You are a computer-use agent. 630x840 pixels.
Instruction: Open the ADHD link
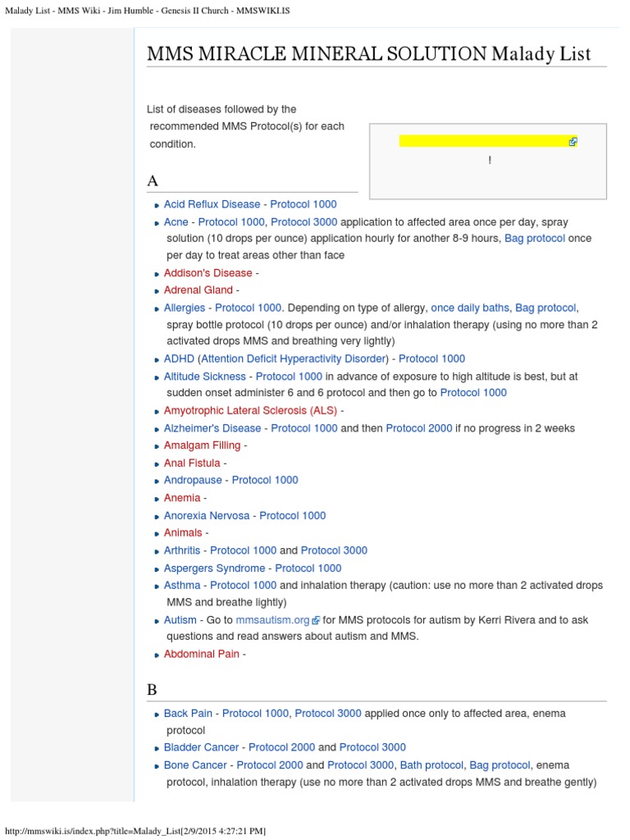pyautogui.click(x=179, y=358)
